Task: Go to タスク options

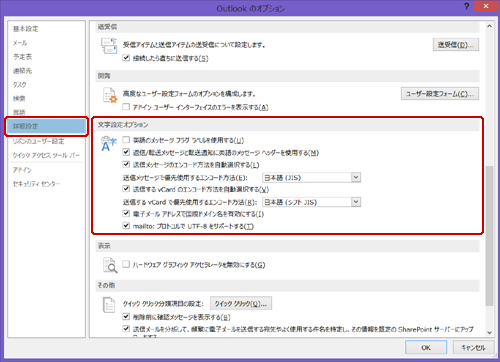Action: [19, 85]
